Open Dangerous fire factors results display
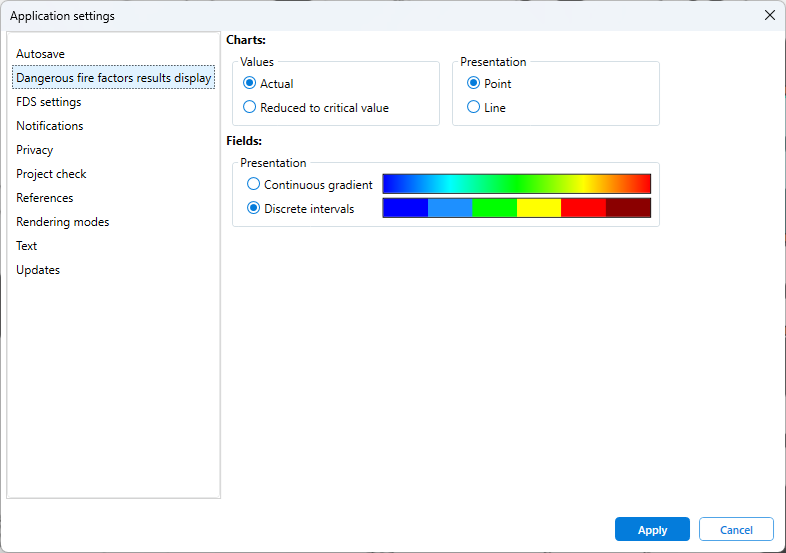Screen dimensions: 786x553 (x=113, y=78)
